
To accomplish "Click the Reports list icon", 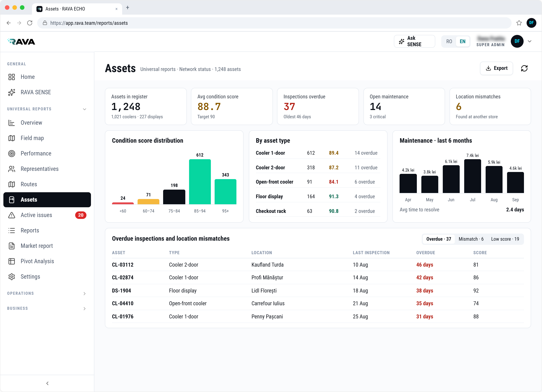I will click(x=11, y=230).
